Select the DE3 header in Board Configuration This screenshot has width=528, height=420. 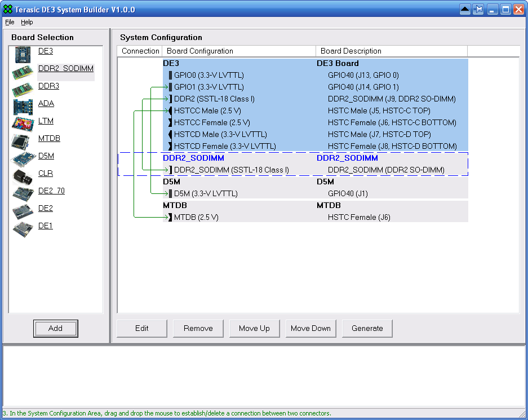tap(171, 63)
